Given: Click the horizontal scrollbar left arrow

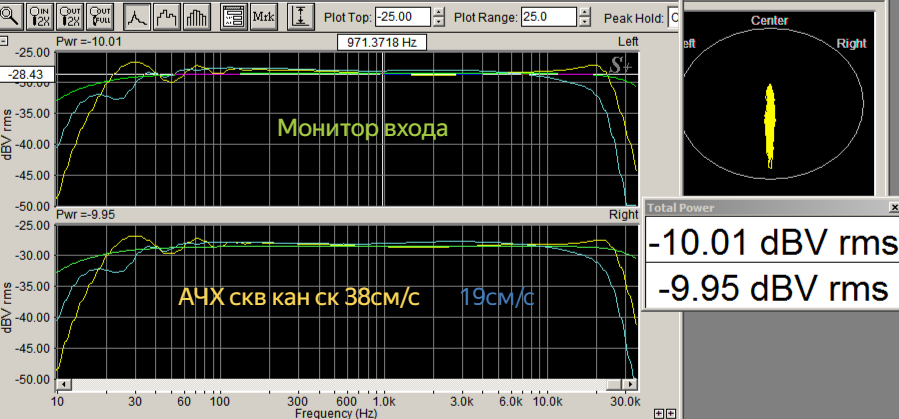Looking at the screenshot, I should [63, 384].
